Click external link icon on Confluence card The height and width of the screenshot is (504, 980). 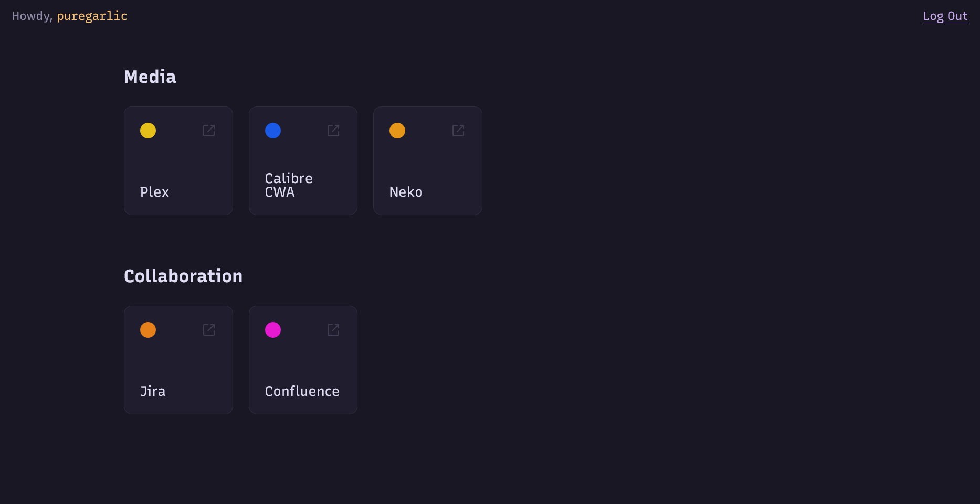[333, 329]
